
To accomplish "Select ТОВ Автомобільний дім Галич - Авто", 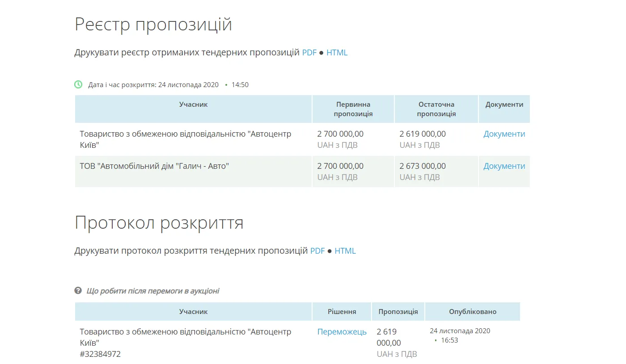I will pyautogui.click(x=154, y=166).
